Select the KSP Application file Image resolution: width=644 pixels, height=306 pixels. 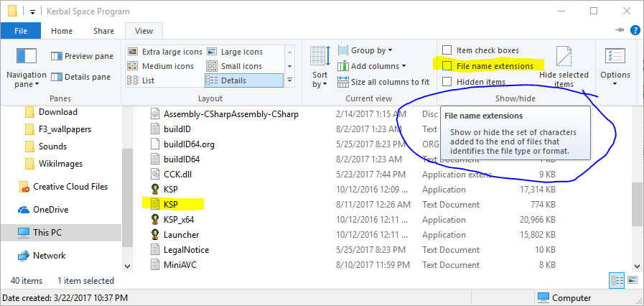[170, 190]
